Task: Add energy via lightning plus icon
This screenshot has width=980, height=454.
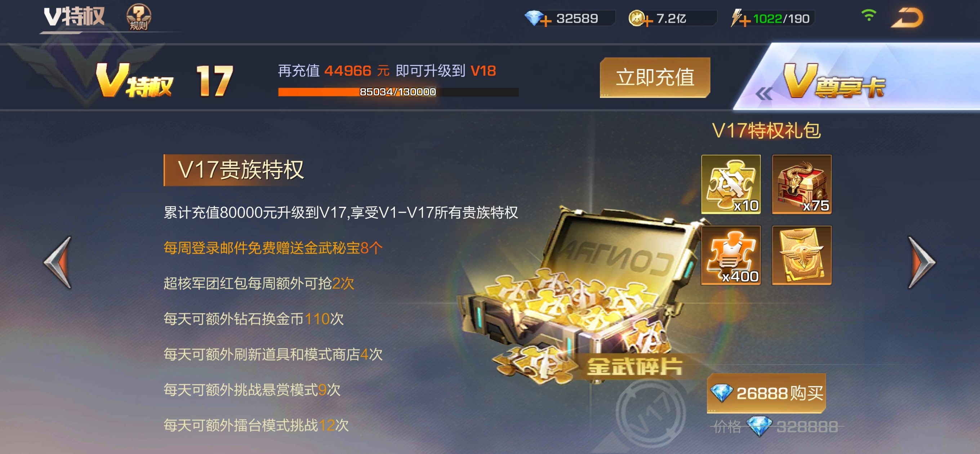Action: pos(740,18)
